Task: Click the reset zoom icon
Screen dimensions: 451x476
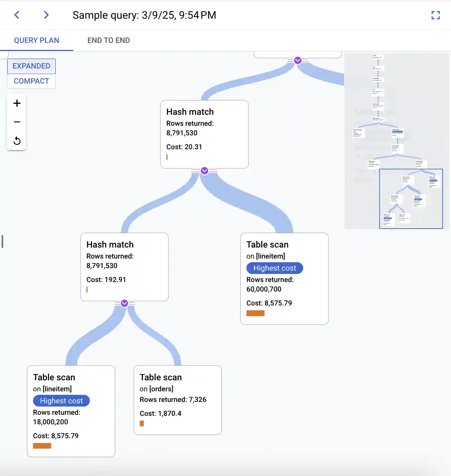Action: click(16, 141)
